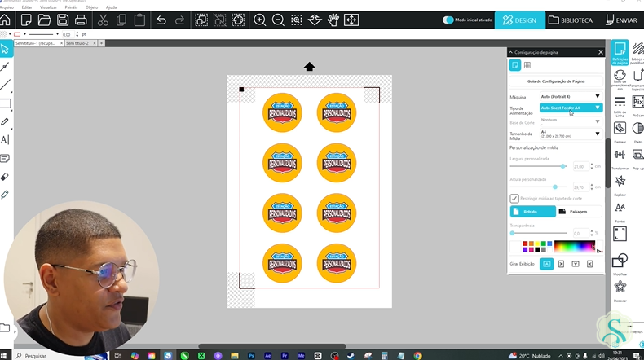The image size is (644, 360).
Task: Select the Edit Points tool
Action: pos(5,67)
